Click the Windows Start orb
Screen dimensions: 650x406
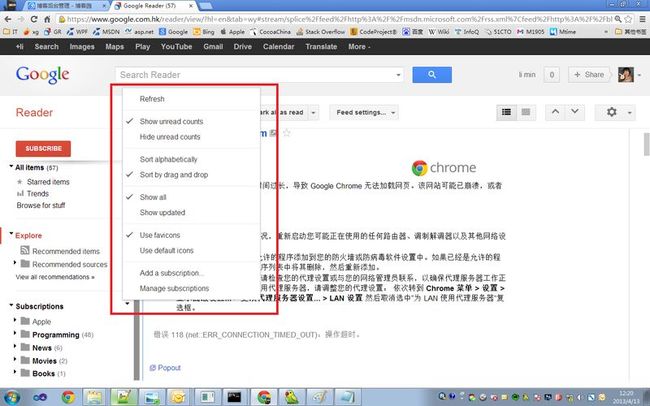tap(11, 397)
